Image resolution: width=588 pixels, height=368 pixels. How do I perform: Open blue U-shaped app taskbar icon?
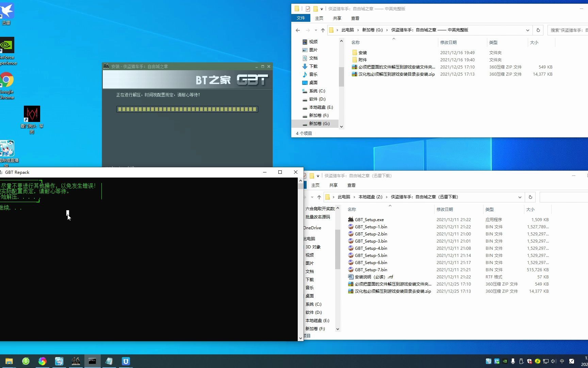126,361
